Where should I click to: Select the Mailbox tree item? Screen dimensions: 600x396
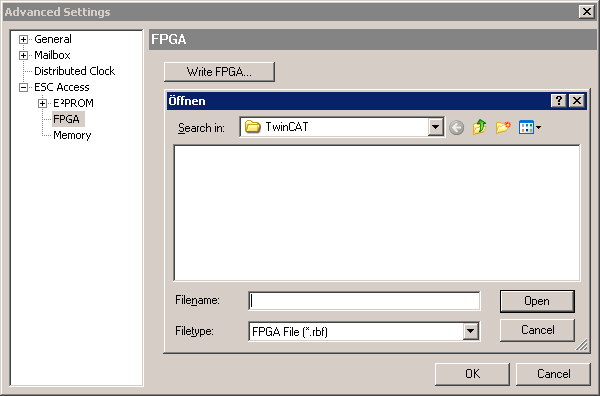(52, 55)
